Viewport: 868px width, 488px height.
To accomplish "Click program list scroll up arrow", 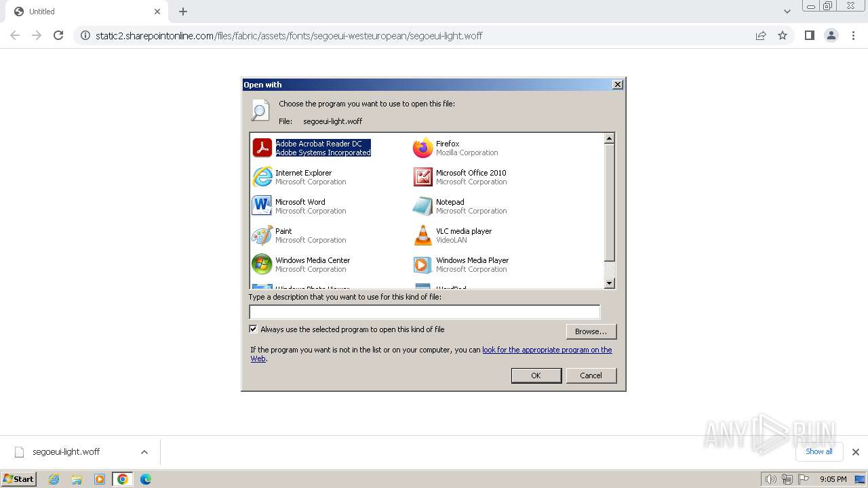I will (x=609, y=138).
